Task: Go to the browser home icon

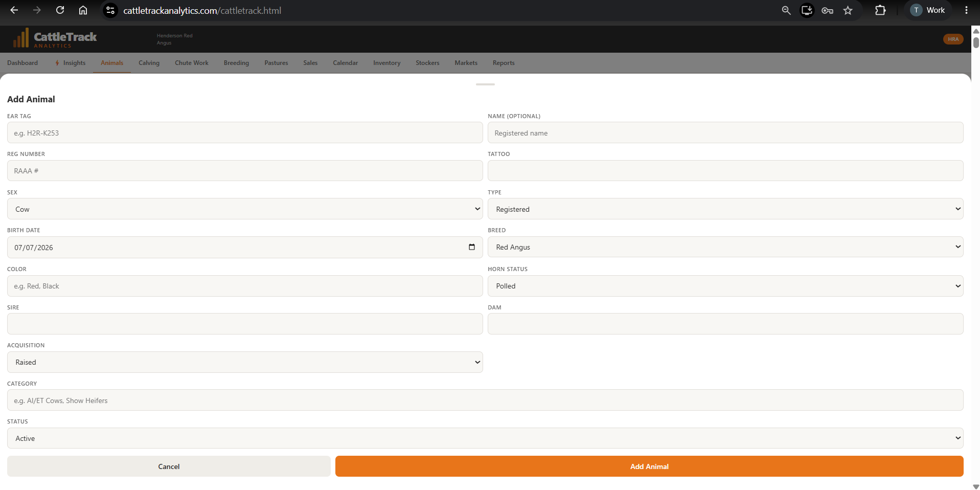Action: point(83,10)
